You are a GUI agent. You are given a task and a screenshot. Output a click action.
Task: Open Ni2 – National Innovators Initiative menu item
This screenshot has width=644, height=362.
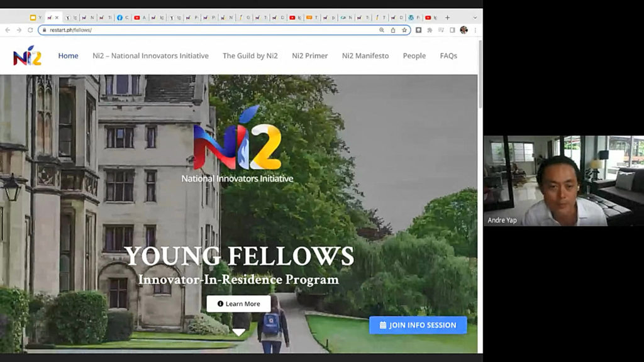[x=150, y=56]
